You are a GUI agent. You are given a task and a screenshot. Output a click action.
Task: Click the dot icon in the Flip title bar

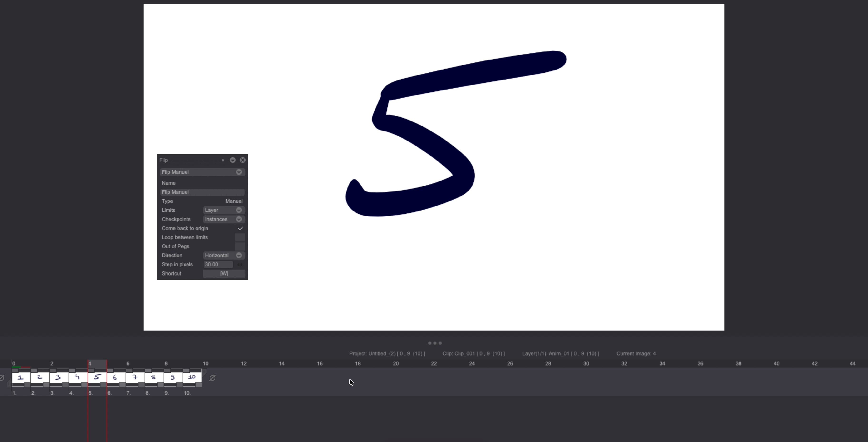coord(223,160)
